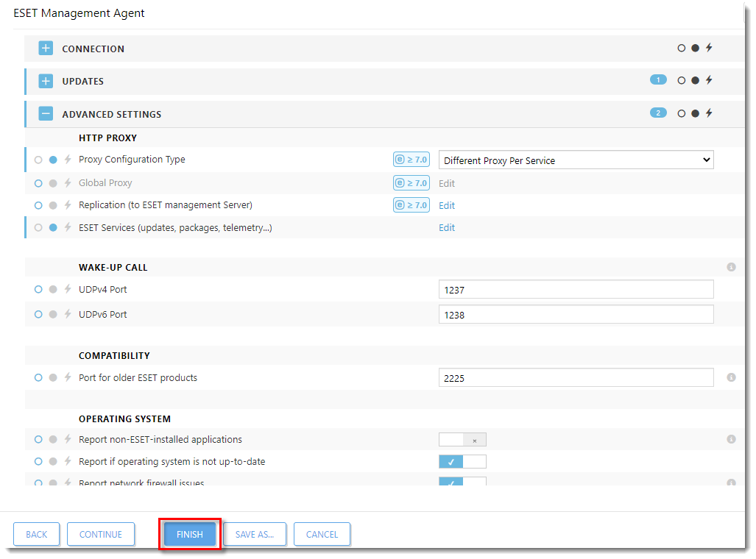The height and width of the screenshot is (559, 756).
Task: Click the greyed Edit link for Global Proxy
Action: 447,183
